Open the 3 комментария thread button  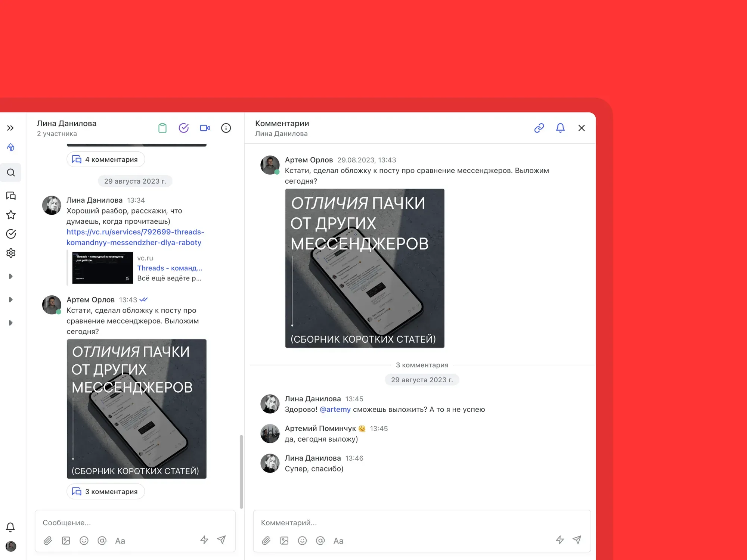[x=106, y=491]
